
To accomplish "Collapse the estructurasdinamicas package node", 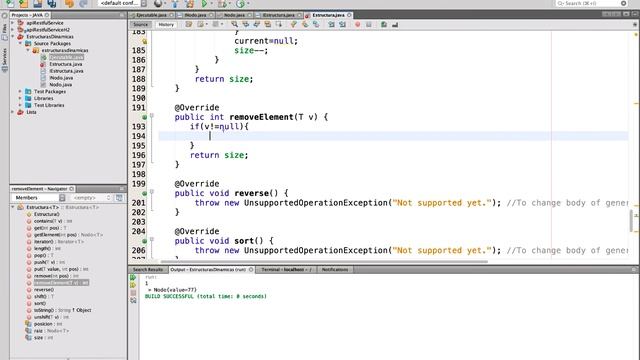I will point(28,50).
